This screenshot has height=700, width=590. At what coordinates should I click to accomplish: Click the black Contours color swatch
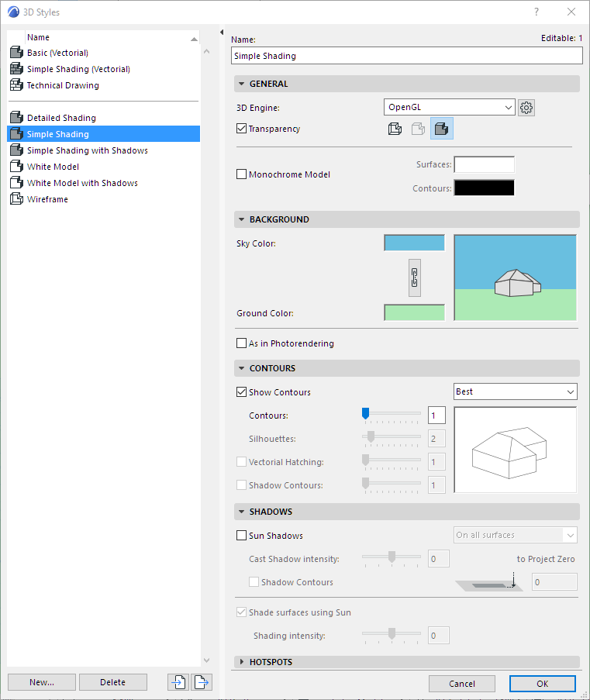484,188
